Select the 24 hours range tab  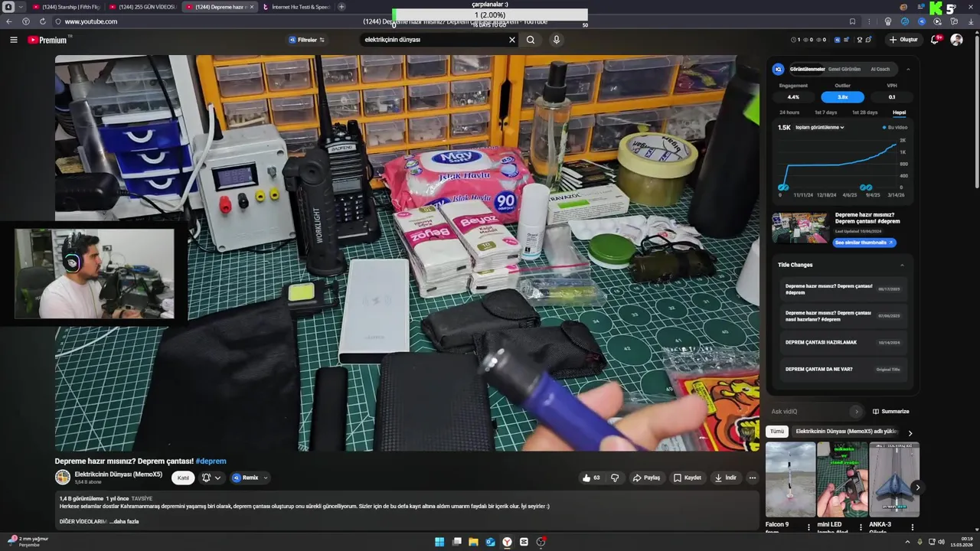tap(789, 112)
